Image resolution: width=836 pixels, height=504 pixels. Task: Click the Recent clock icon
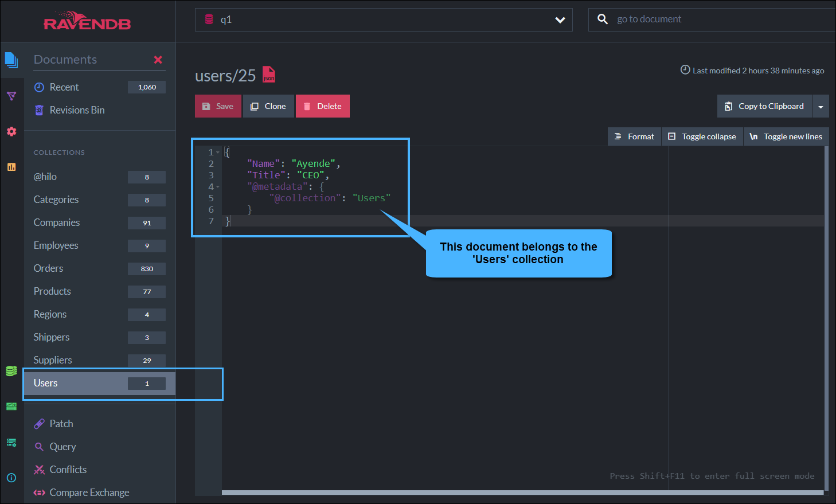[39, 87]
